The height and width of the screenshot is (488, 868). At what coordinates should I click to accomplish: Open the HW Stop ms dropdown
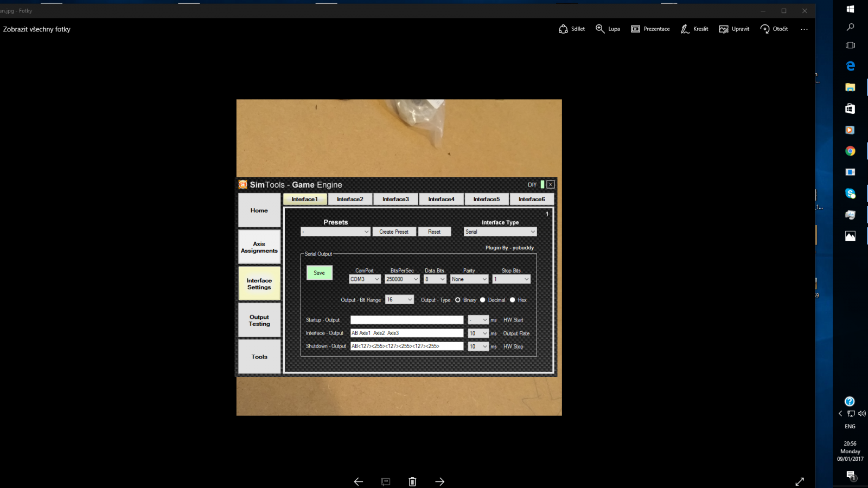coord(478,346)
